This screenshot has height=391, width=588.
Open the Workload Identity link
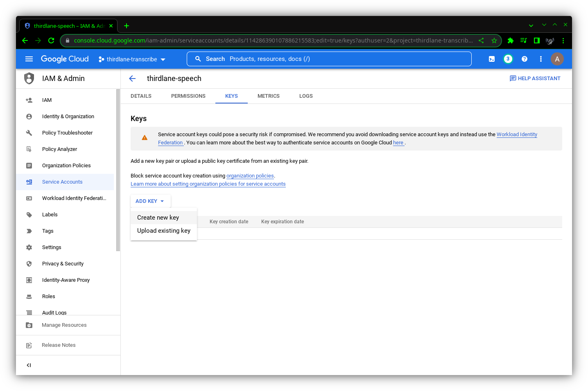click(517, 135)
